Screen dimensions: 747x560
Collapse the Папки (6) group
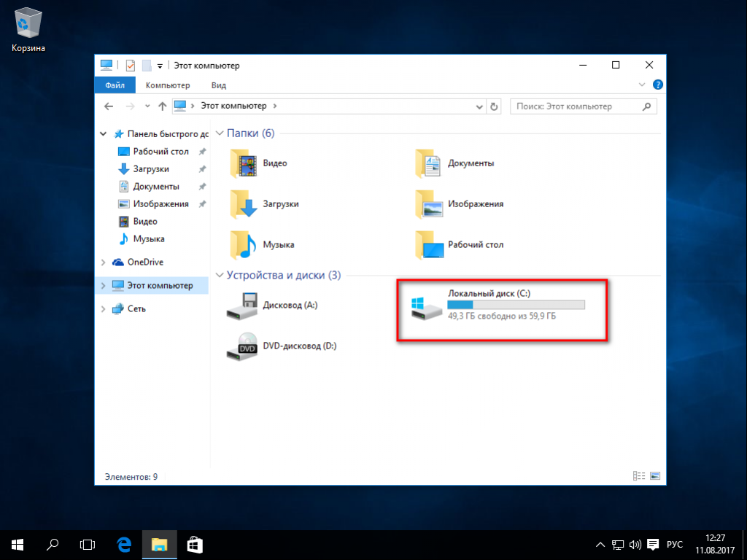220,133
